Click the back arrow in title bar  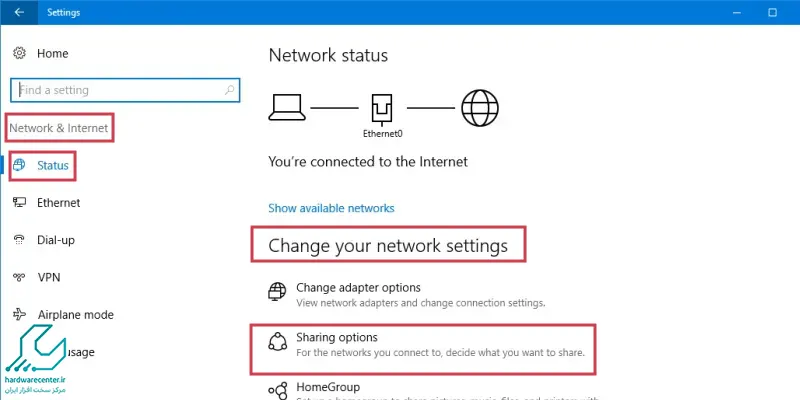[19, 12]
